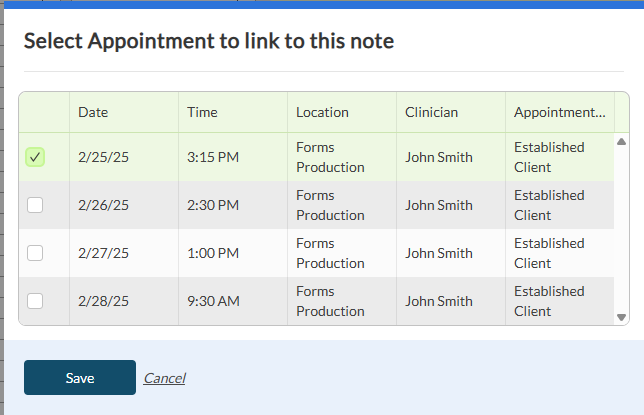Click John Smith in the 2/26/25 row
This screenshot has width=644, height=415.
[x=438, y=205]
